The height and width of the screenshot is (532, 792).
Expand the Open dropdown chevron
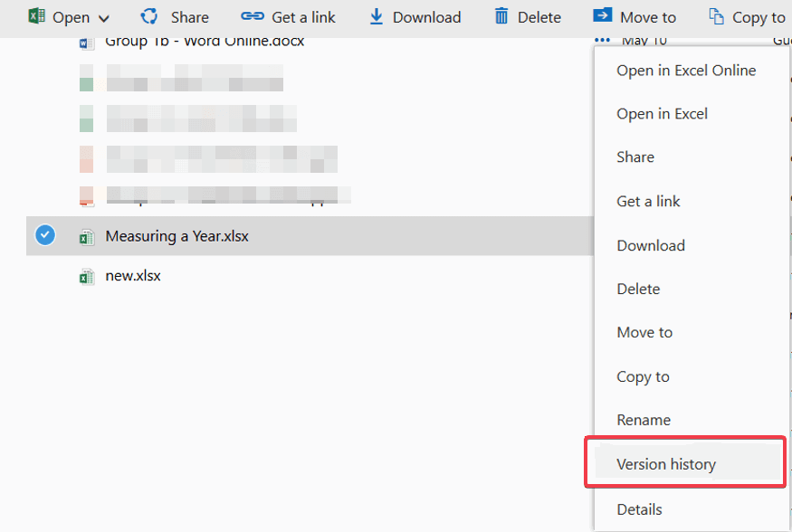[104, 19]
